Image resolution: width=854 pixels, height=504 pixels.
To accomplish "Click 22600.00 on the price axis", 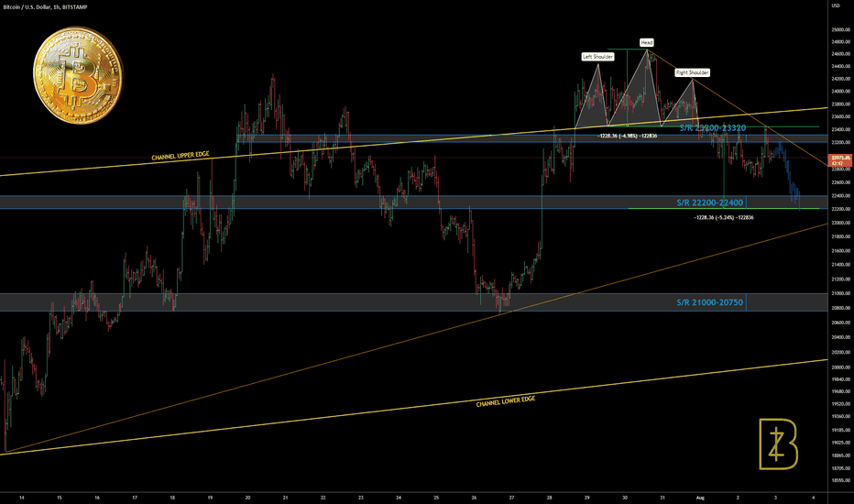I will (841, 182).
